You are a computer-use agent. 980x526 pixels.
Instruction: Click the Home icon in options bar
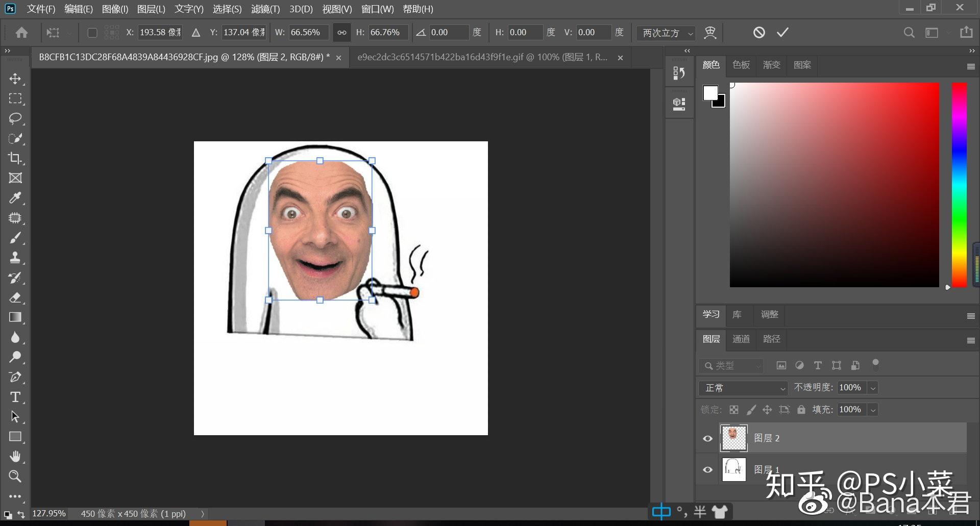[21, 33]
